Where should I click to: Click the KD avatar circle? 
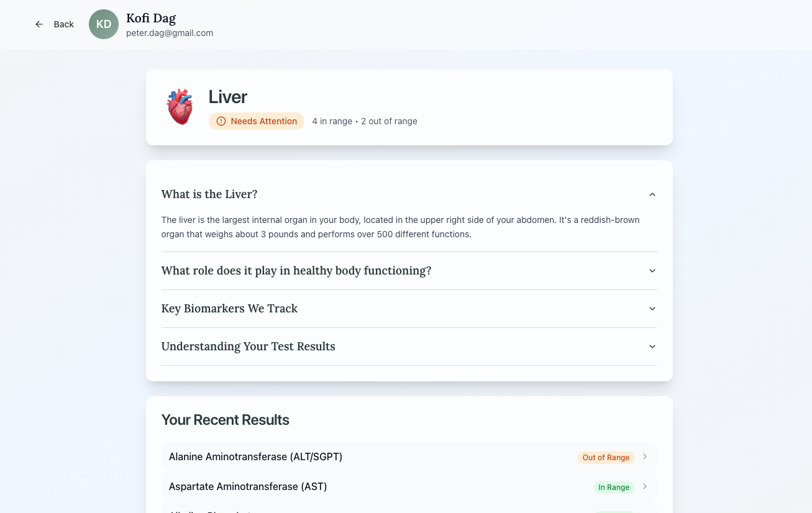[x=104, y=24]
